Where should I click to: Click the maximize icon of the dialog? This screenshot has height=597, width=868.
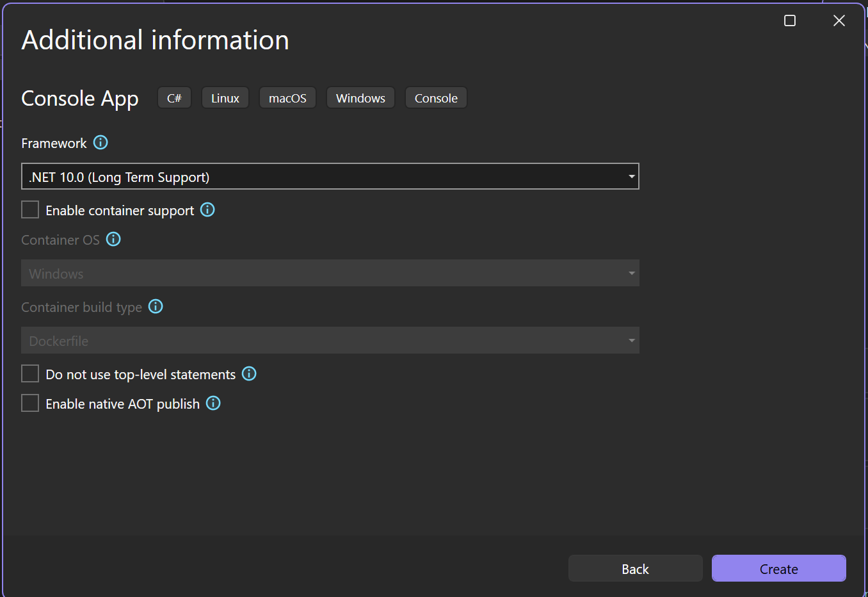tap(789, 20)
